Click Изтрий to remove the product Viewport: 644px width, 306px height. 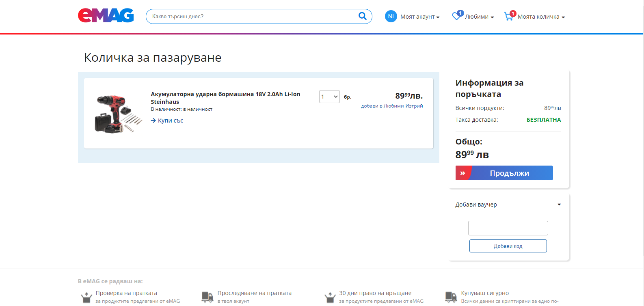(414, 106)
